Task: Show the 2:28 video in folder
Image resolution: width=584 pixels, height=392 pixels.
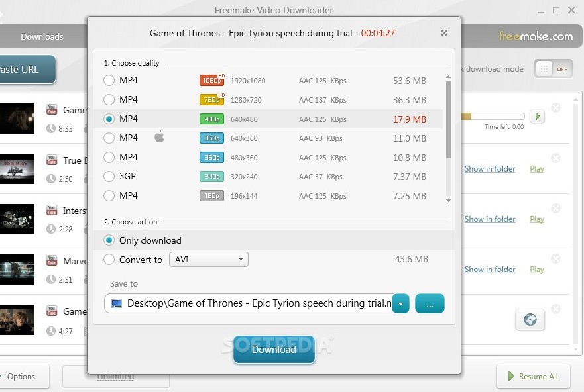Action: (490, 219)
